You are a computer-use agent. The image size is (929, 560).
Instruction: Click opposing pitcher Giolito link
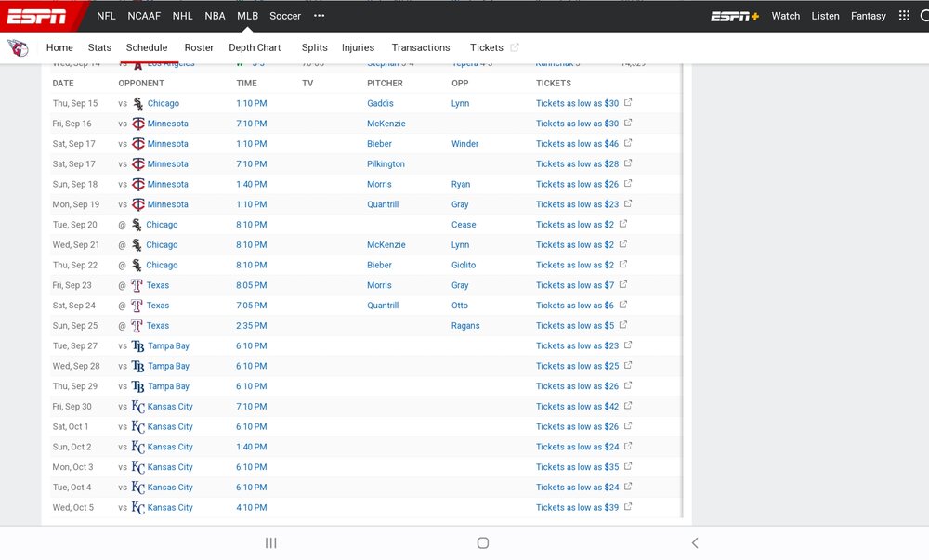(464, 266)
